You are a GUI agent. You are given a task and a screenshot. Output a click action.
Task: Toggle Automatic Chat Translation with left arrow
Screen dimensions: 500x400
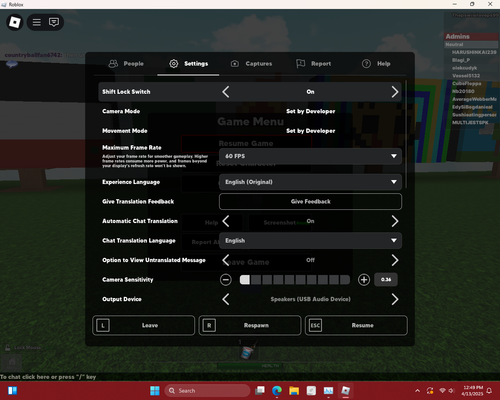(x=226, y=221)
